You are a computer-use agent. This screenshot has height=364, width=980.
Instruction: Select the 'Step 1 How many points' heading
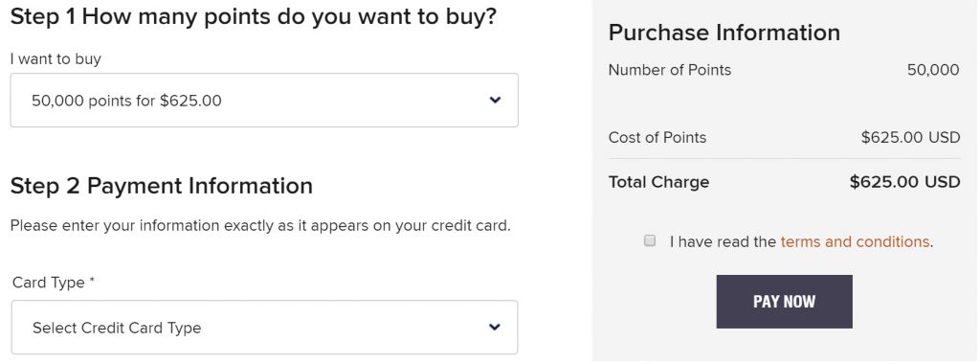[253, 17]
